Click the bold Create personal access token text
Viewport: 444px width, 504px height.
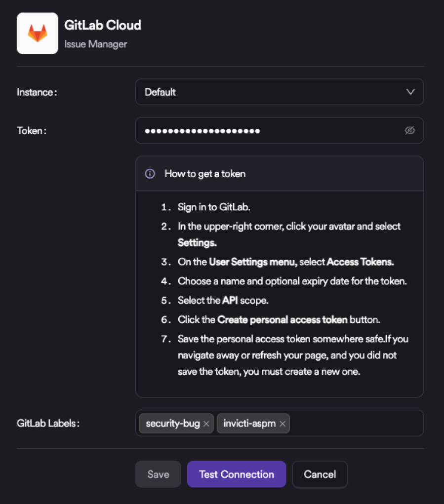click(x=282, y=319)
